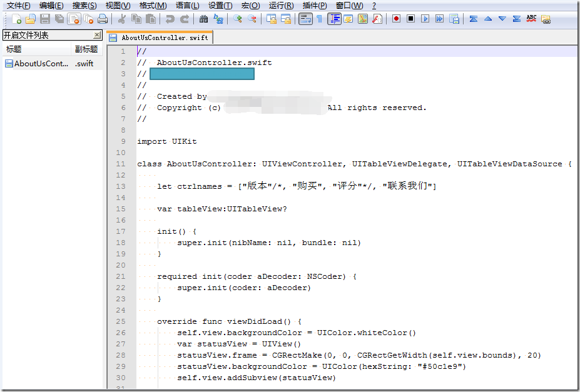Click the Close All documents toolbar icon
The height and width of the screenshot is (392, 580).
pyautogui.click(x=88, y=19)
